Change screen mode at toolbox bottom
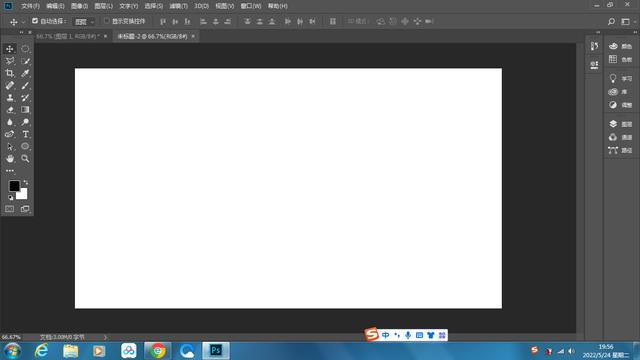640x360 pixels. pyautogui.click(x=25, y=209)
